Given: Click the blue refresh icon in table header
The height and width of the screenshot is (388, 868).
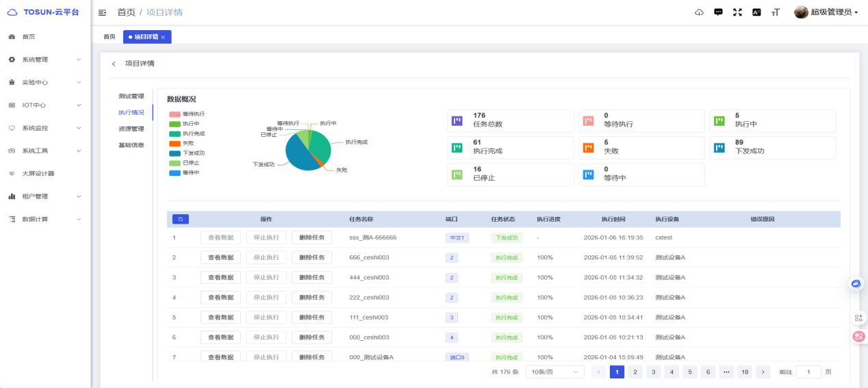Looking at the screenshot, I should [x=181, y=219].
